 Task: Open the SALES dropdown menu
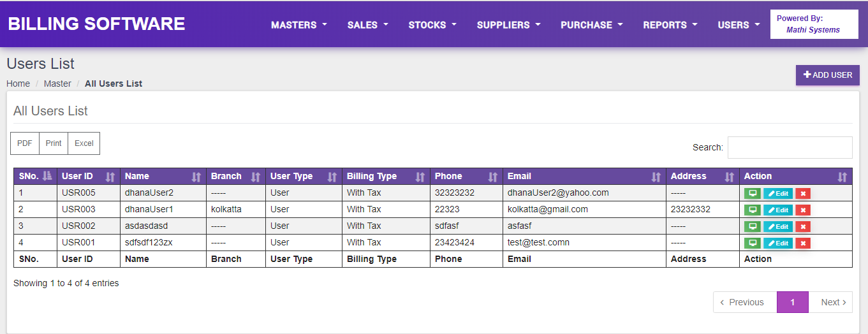367,25
